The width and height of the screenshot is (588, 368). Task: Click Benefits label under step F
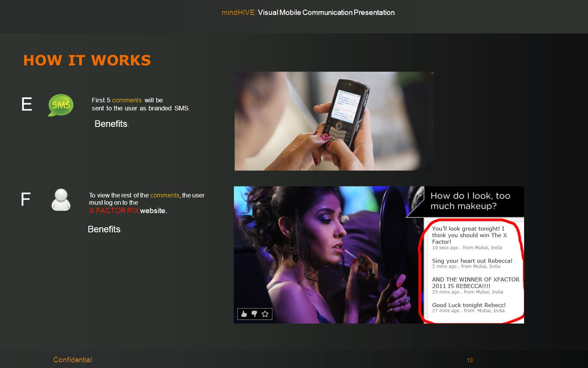(105, 229)
